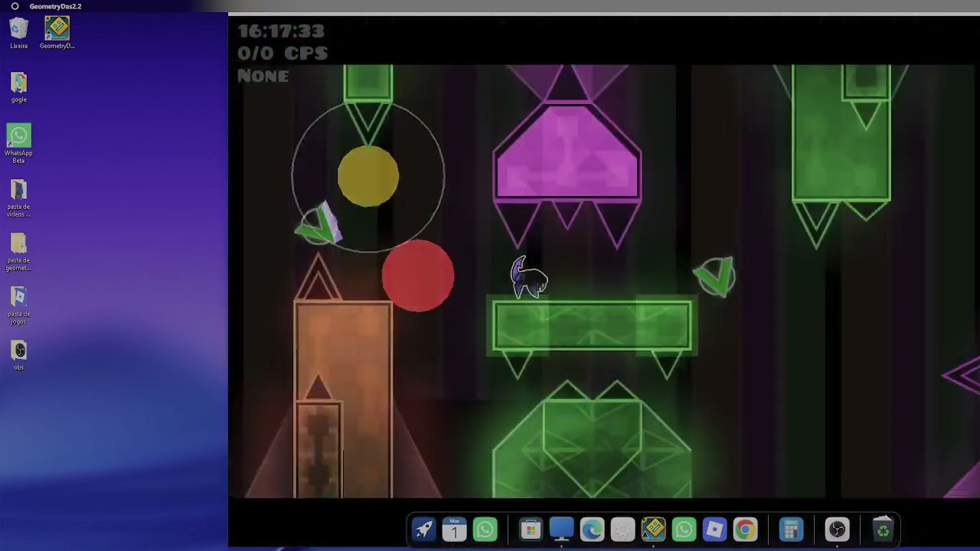Viewport: 980px width, 551px height.
Task: Click the player character on the green platform
Action: tap(529, 278)
